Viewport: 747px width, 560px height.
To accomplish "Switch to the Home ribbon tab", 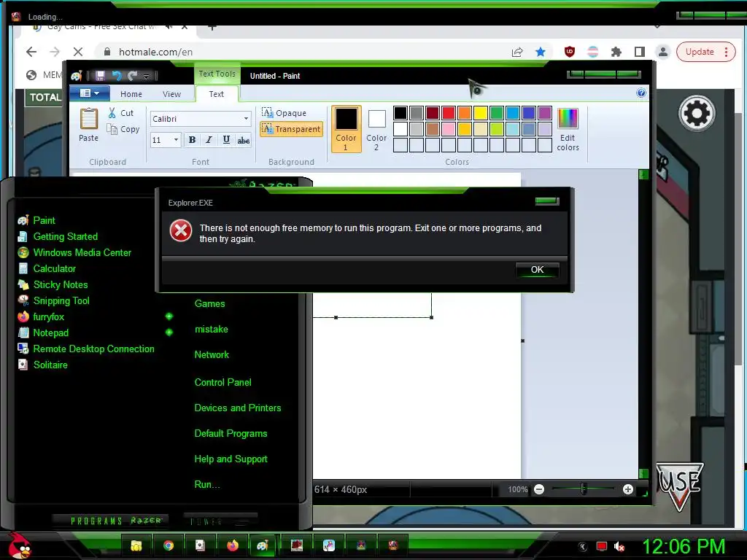I will 131,94.
